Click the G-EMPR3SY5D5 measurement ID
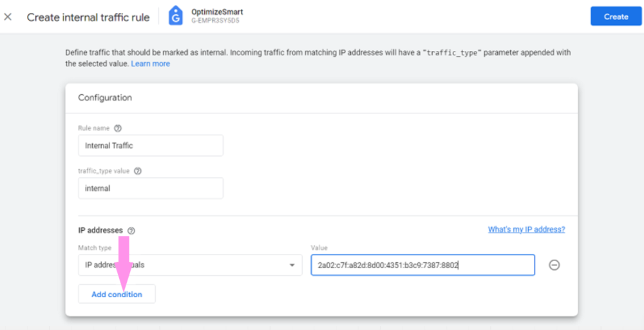Screen dimensions: 644x330 coord(215,21)
